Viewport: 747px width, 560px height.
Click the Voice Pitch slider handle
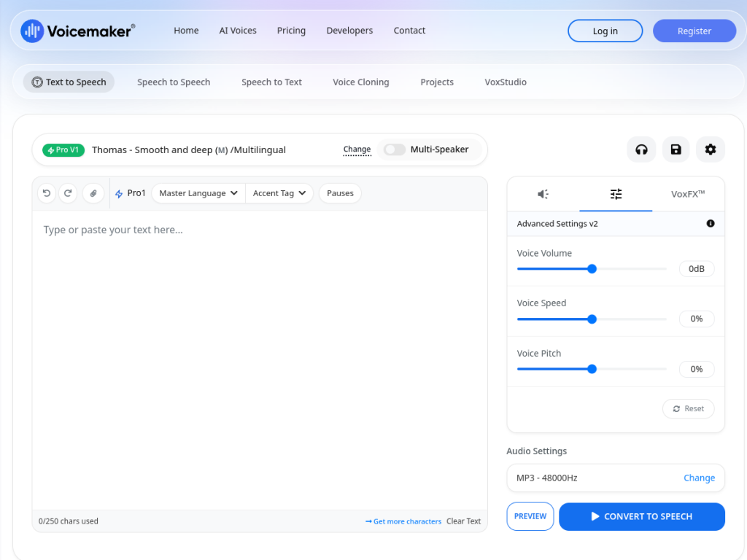click(x=592, y=369)
